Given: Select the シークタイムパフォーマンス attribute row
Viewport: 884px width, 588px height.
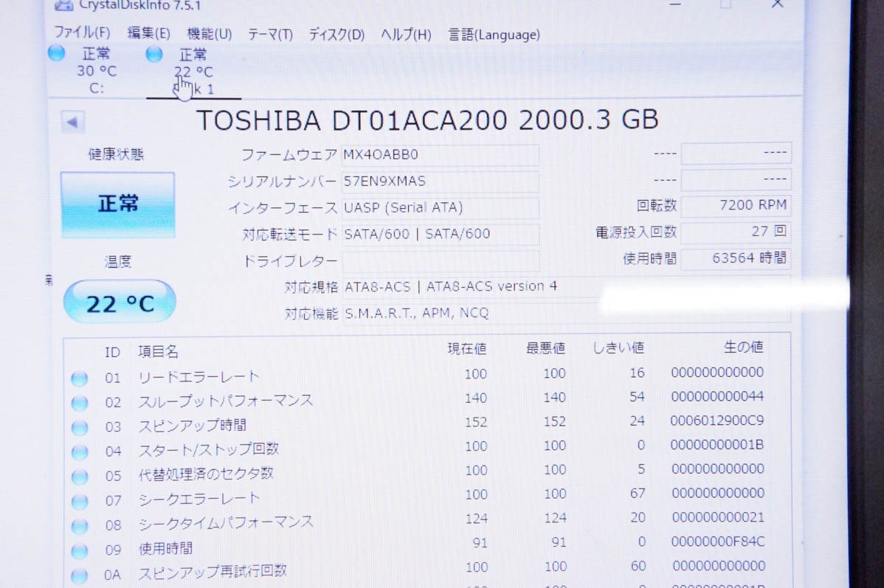Looking at the screenshot, I should point(427,521).
